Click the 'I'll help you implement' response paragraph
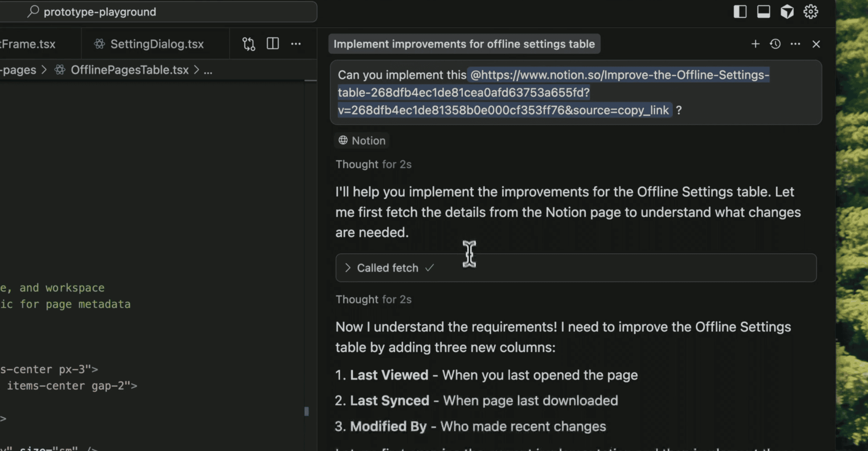Image resolution: width=868 pixels, height=451 pixels. 568,212
